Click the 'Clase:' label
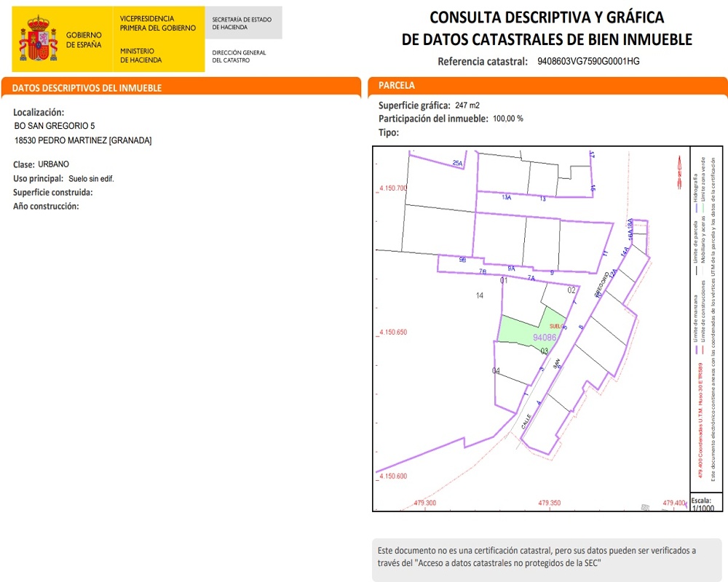The height and width of the screenshot is (582, 728). tap(24, 164)
